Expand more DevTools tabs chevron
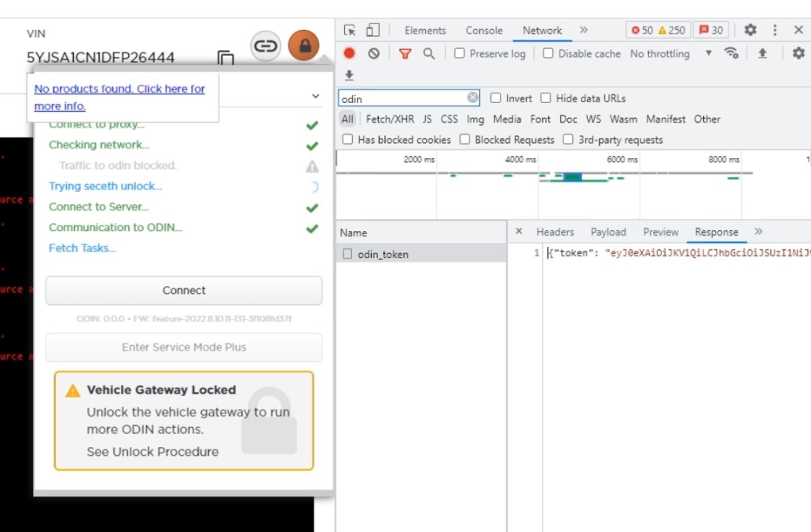 pos(584,30)
